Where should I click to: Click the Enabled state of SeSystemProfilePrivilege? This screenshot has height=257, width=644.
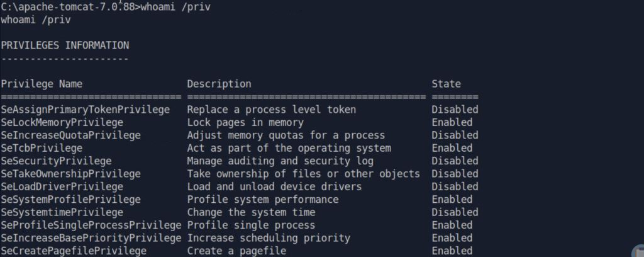point(452,200)
